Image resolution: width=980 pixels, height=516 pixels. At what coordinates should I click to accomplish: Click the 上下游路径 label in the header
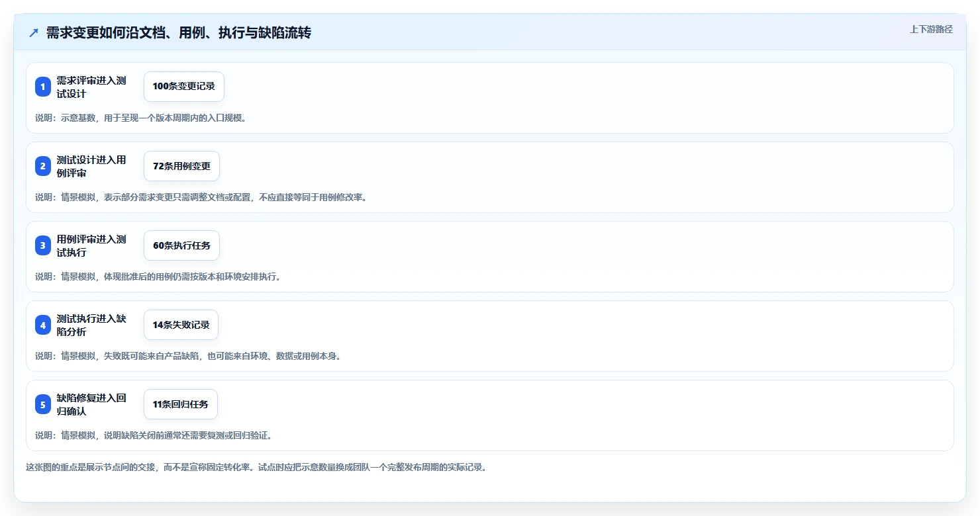(x=931, y=29)
